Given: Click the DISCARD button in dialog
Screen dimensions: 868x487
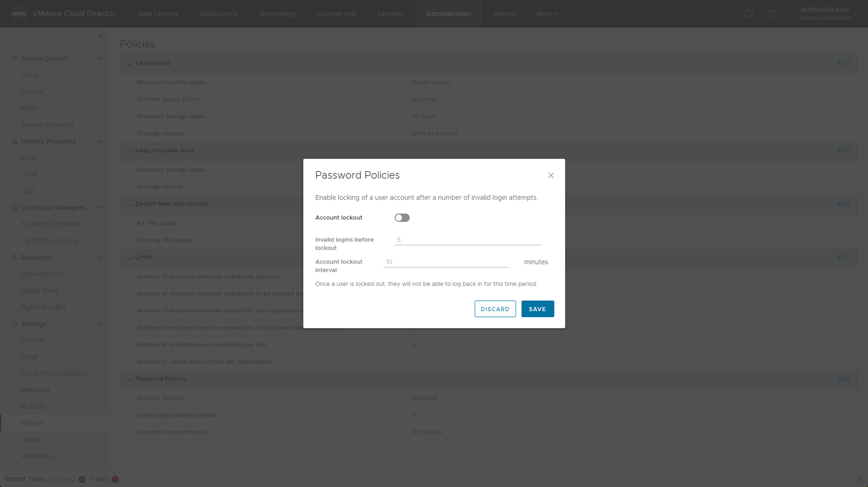Looking at the screenshot, I should click(x=495, y=309).
